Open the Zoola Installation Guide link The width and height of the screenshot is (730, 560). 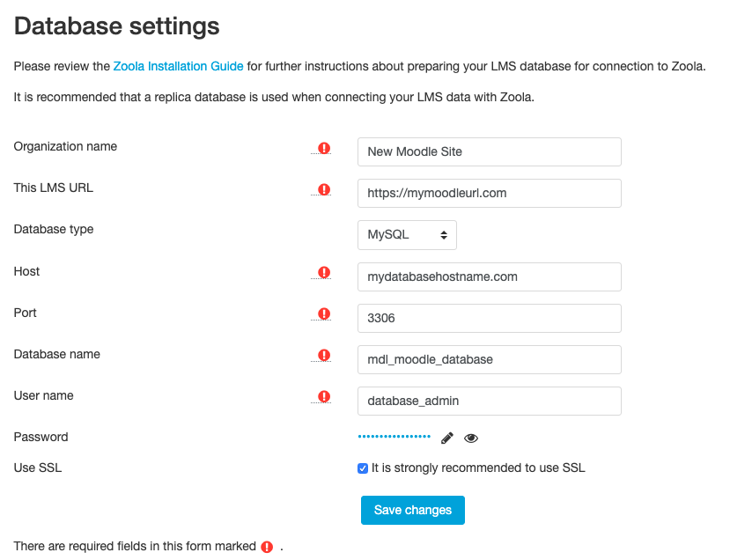[178, 66]
